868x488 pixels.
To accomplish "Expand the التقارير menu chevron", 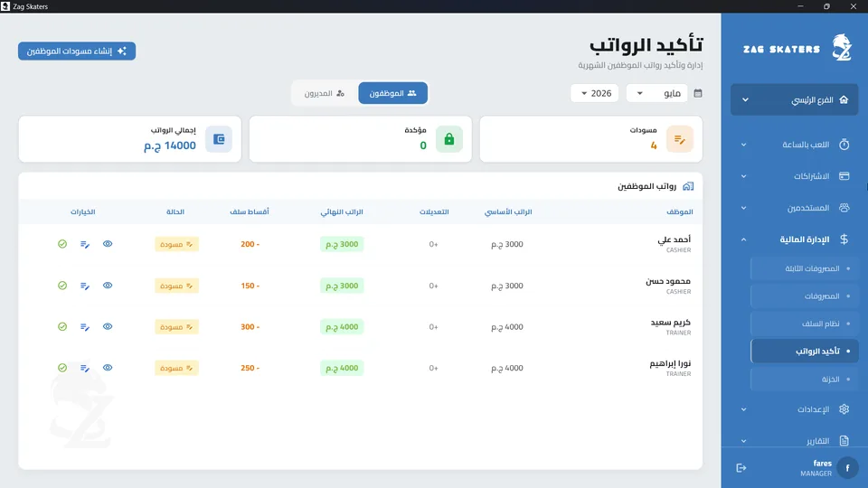I will [x=743, y=441].
